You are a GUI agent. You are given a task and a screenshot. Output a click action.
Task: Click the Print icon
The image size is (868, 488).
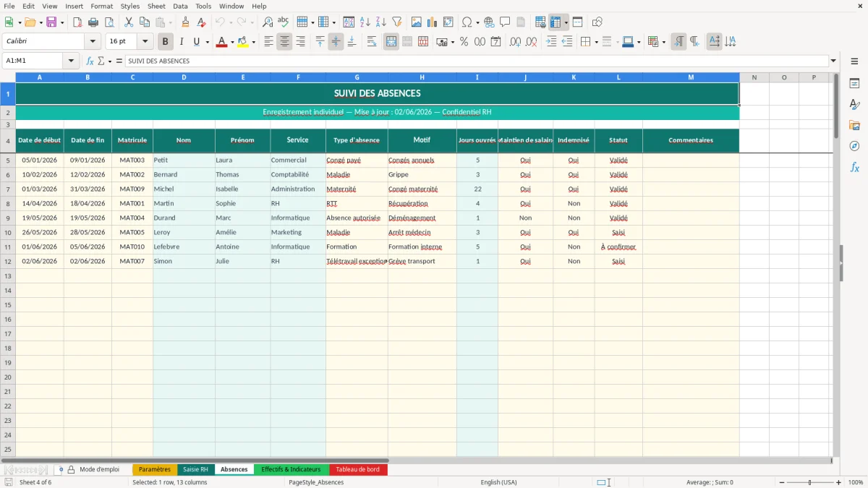(93, 22)
